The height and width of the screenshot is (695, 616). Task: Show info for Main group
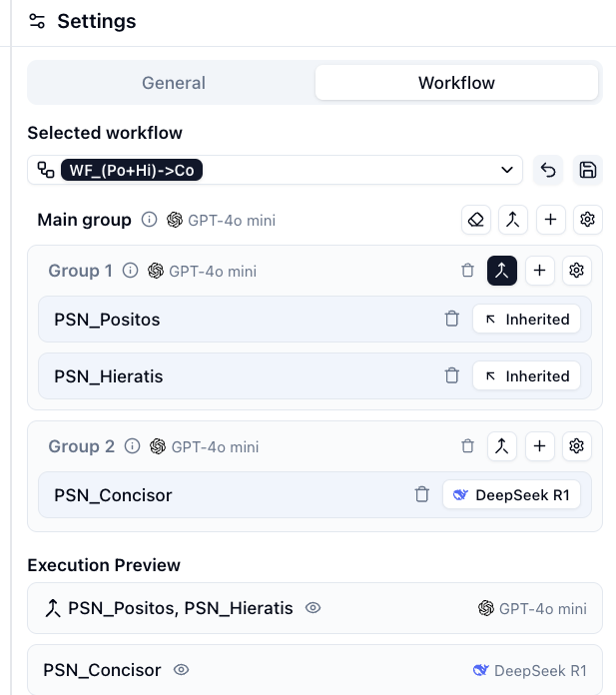click(x=149, y=220)
